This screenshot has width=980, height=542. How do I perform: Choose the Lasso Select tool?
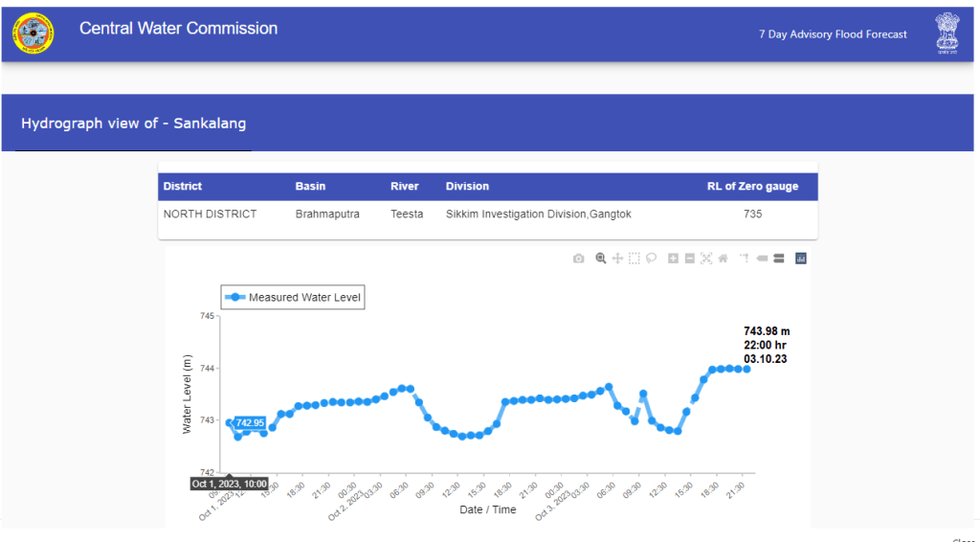pyautogui.click(x=651, y=259)
